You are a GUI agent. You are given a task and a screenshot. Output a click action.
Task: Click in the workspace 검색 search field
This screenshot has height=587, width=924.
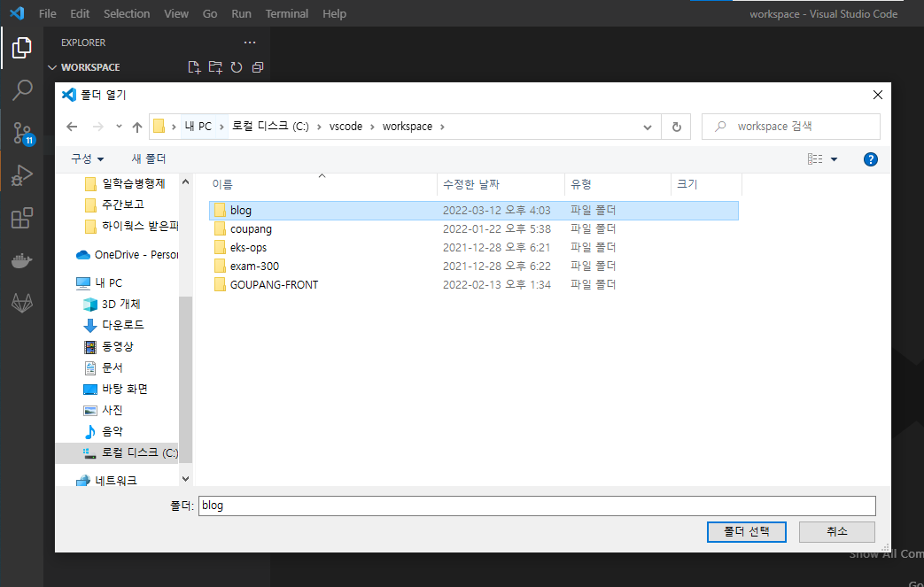click(x=791, y=127)
